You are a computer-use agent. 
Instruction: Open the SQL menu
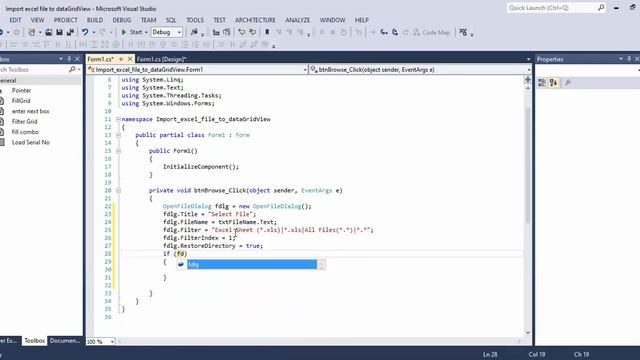pos(171,20)
